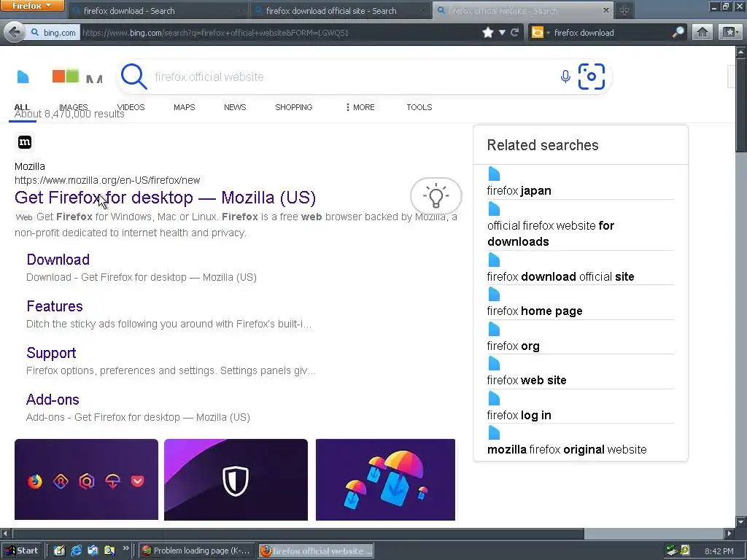Open the Support sublink
This screenshot has width=747, height=560.
[x=52, y=353]
